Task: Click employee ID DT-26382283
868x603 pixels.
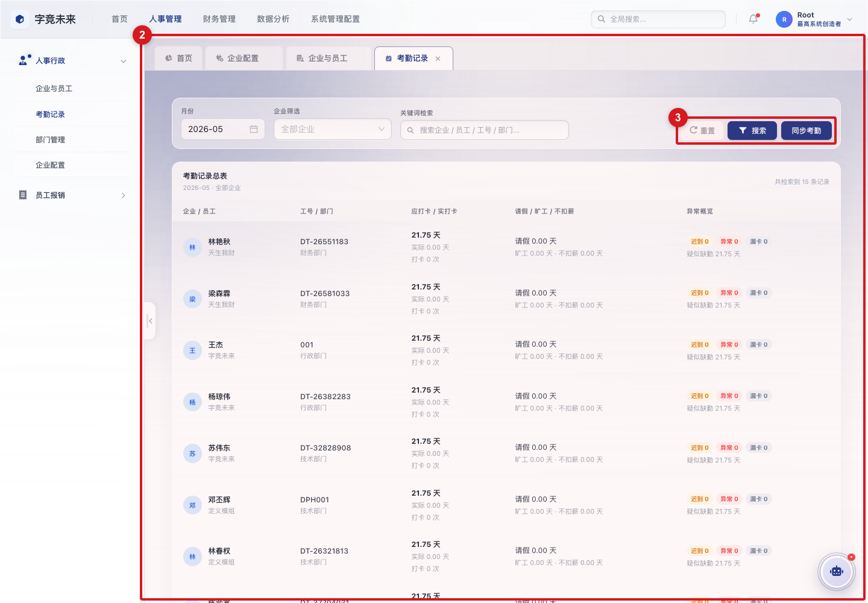Action: click(x=325, y=397)
